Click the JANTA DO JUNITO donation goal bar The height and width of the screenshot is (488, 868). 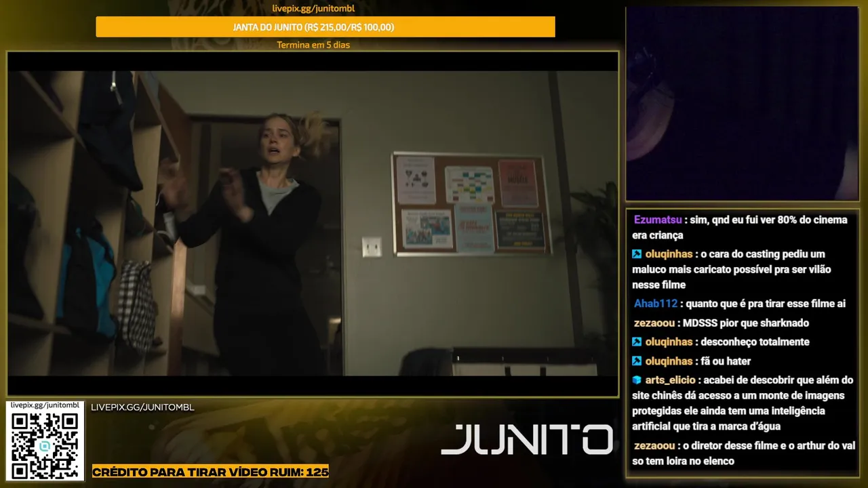pyautogui.click(x=325, y=27)
